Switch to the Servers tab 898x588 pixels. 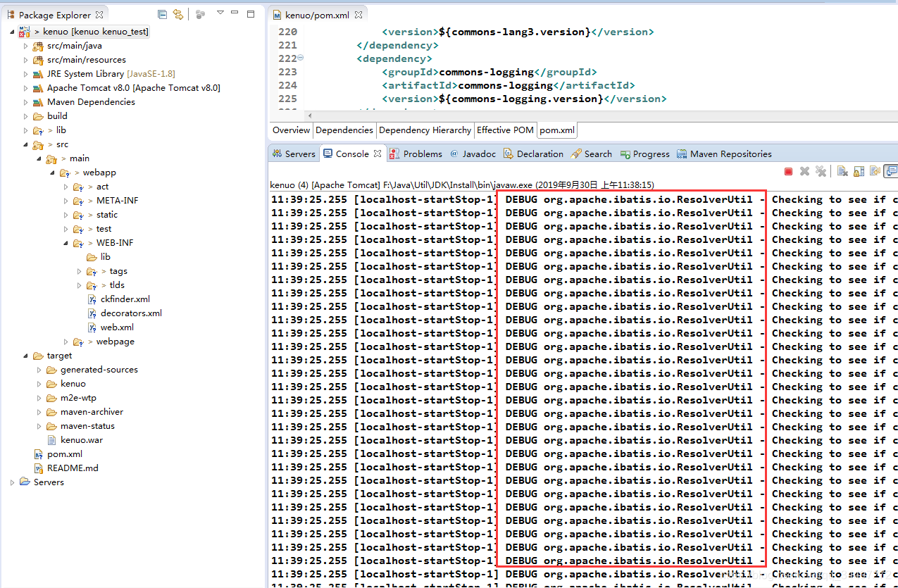pyautogui.click(x=294, y=154)
